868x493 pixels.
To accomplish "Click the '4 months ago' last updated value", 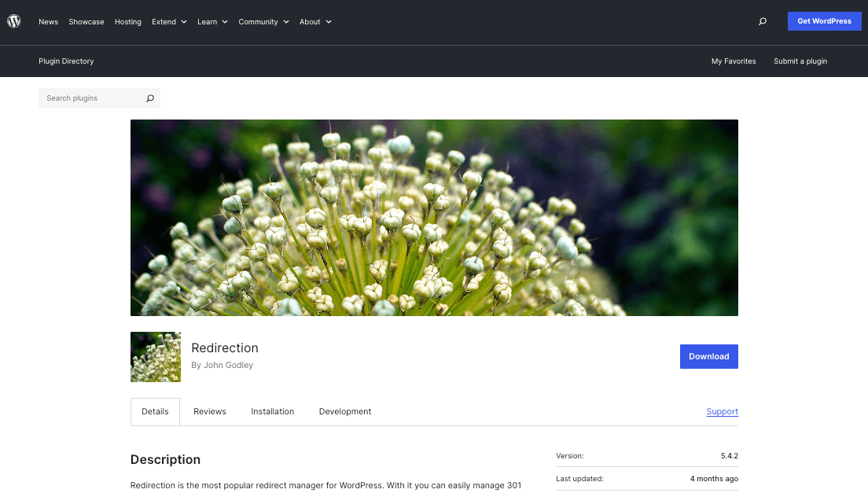I will (714, 479).
